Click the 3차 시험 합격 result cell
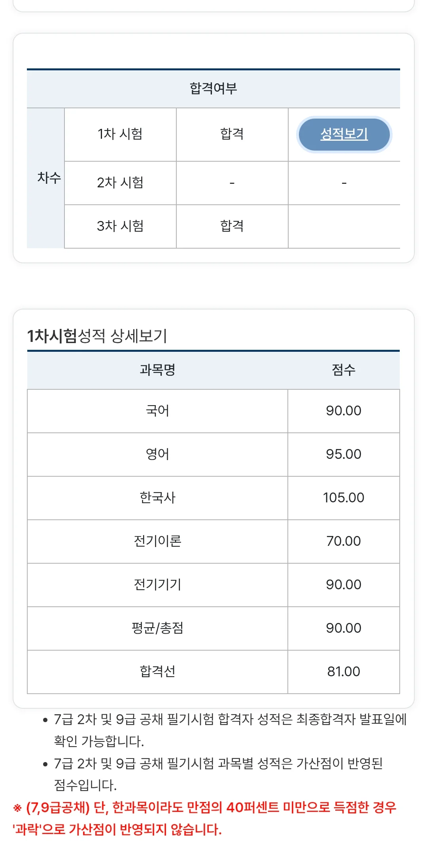 click(232, 226)
